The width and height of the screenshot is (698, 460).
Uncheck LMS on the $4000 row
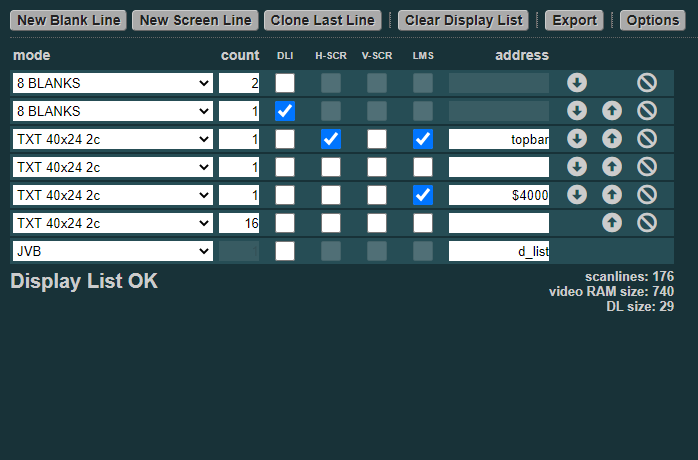pyautogui.click(x=423, y=195)
